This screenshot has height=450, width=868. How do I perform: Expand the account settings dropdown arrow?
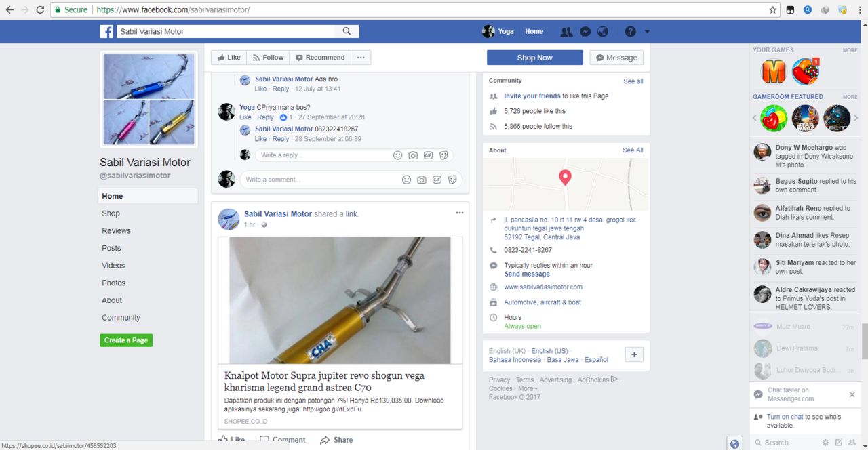(x=647, y=32)
